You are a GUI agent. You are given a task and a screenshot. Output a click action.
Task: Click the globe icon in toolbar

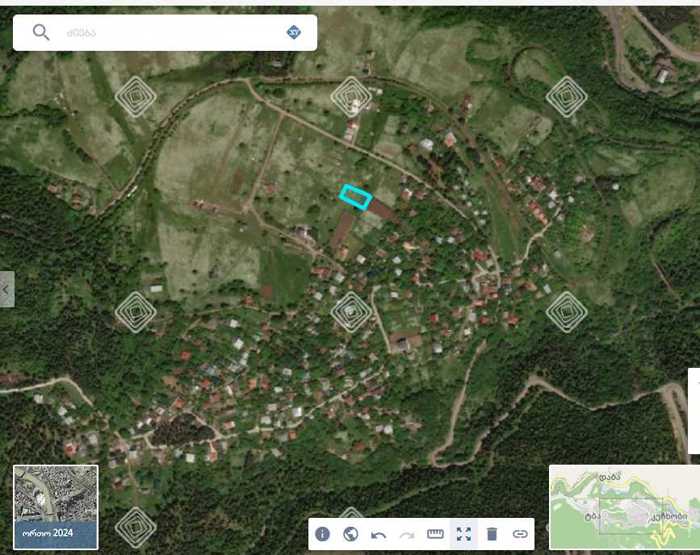tap(351, 534)
